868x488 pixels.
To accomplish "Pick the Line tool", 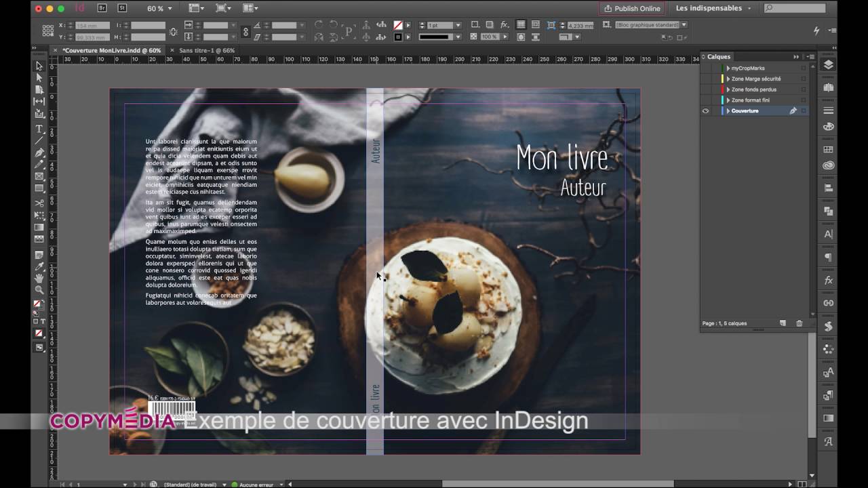I will (x=39, y=140).
